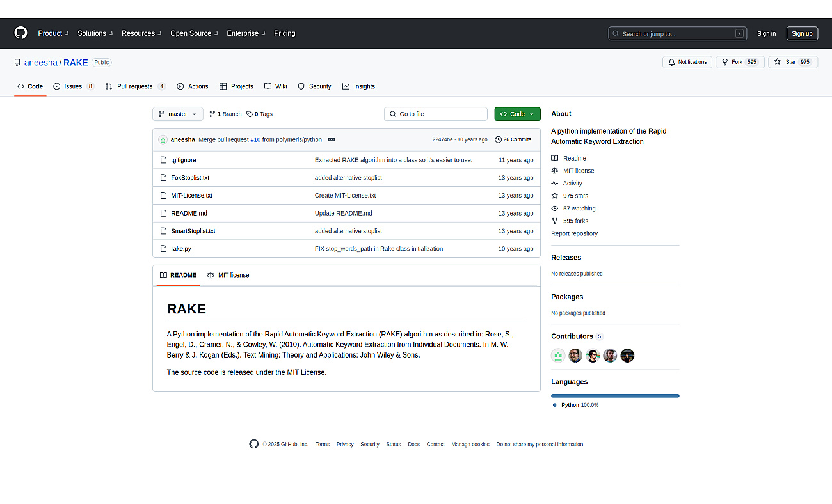Expand the Product menu

click(53, 33)
